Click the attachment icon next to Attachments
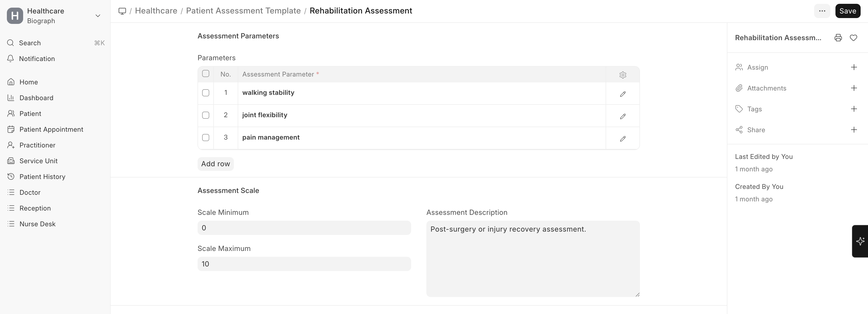 click(x=739, y=88)
